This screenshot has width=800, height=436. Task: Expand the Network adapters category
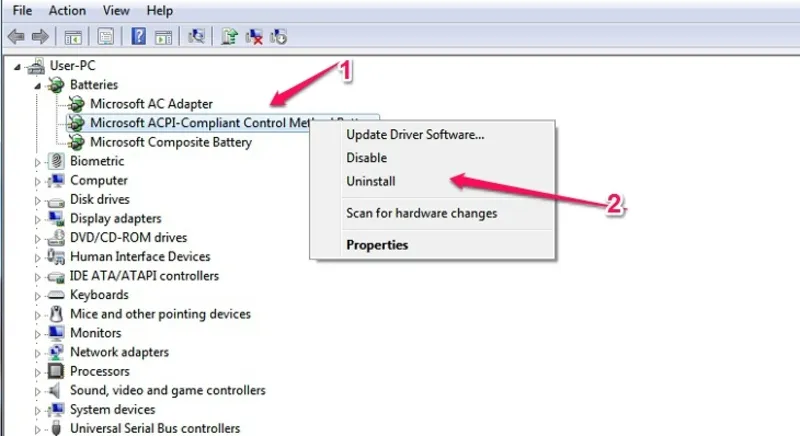coord(38,352)
